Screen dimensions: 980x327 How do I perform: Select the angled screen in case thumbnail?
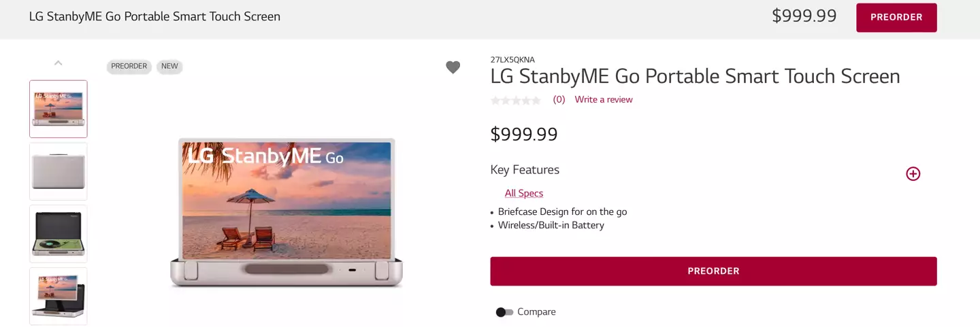pyautogui.click(x=59, y=296)
